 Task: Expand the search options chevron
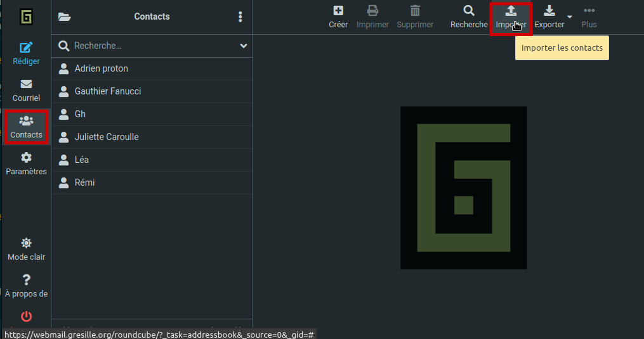(244, 46)
